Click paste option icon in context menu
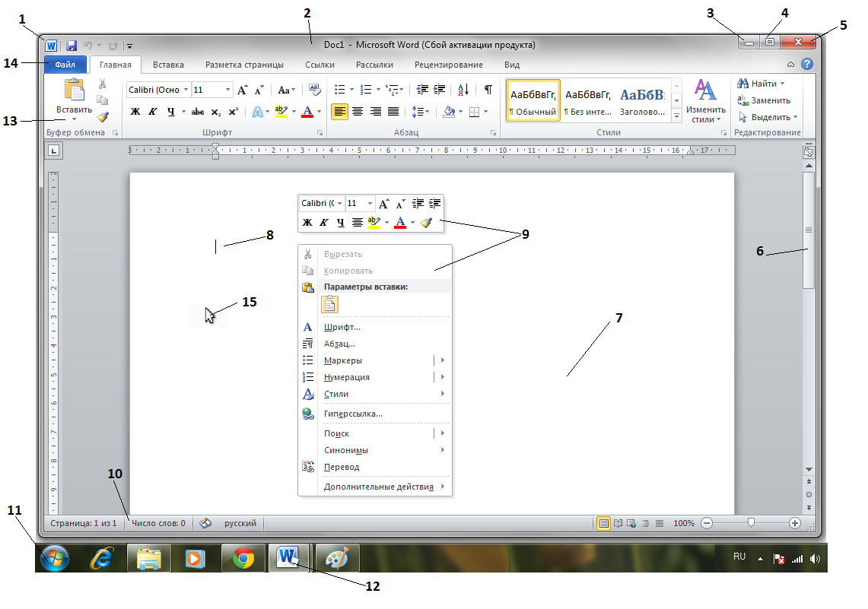The height and width of the screenshot is (609, 868). pos(329,304)
